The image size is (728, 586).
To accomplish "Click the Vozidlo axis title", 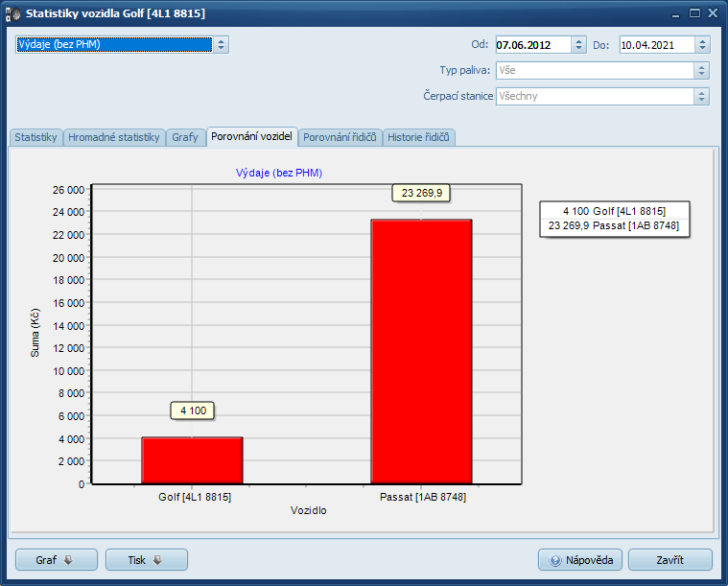I will pyautogui.click(x=308, y=510).
